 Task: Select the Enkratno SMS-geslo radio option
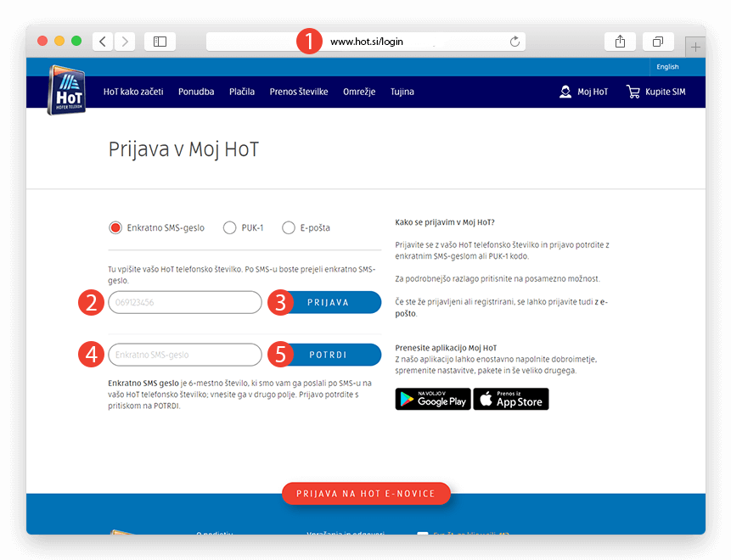point(115,228)
